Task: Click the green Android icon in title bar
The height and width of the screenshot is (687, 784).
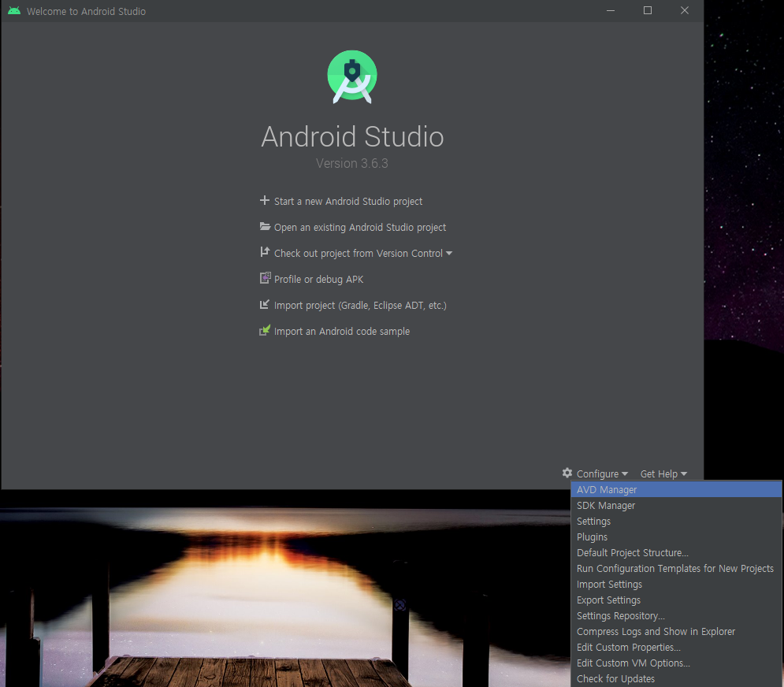Action: [14, 10]
